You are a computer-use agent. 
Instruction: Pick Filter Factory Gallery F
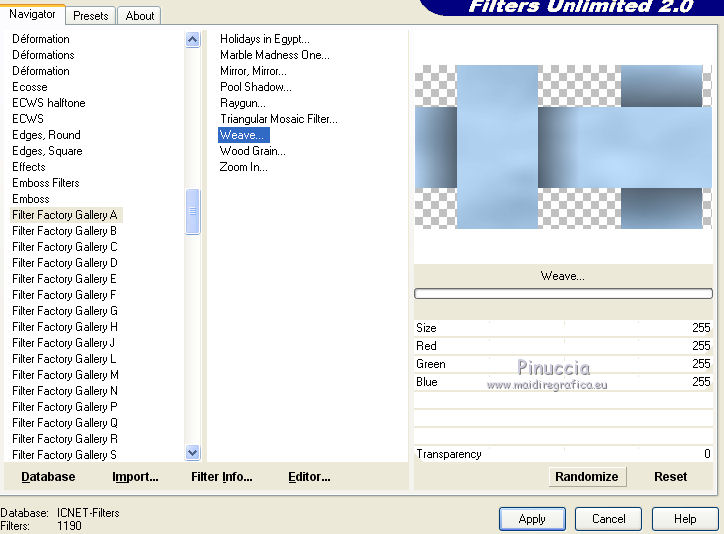64,295
